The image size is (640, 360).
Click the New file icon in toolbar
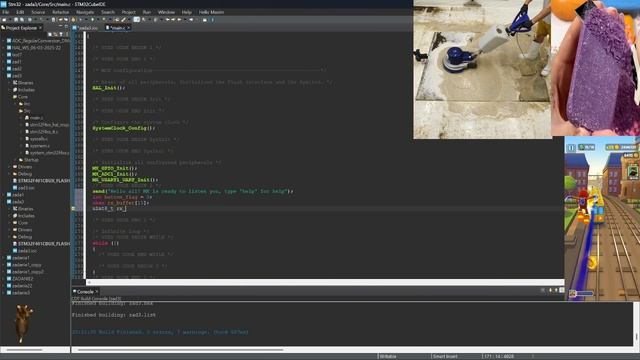point(4,20)
